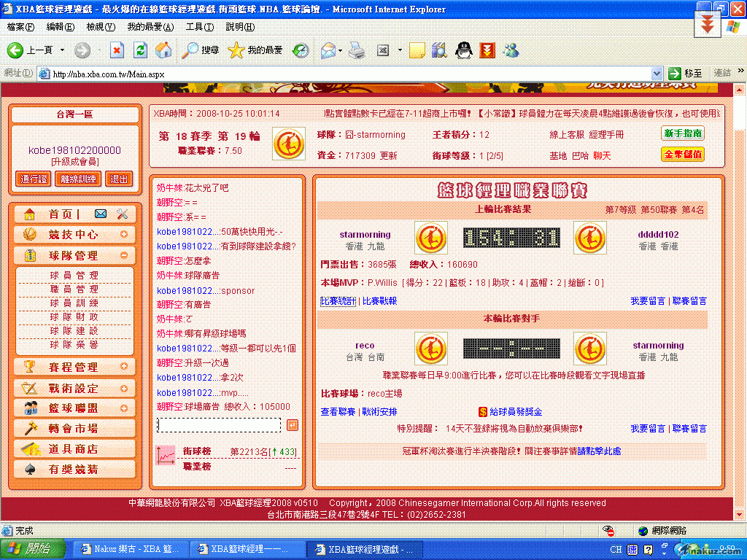The width and height of the screenshot is (747, 560).
Task: Open the sidebar mail envelope icon
Action: tap(101, 214)
